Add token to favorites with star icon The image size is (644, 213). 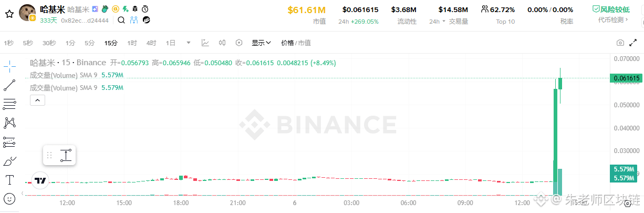click(x=8, y=14)
